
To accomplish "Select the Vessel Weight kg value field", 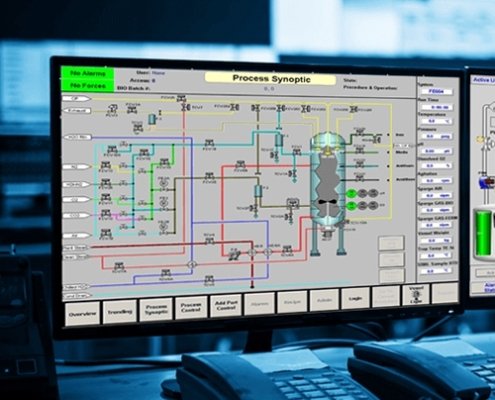I will coord(436,240).
